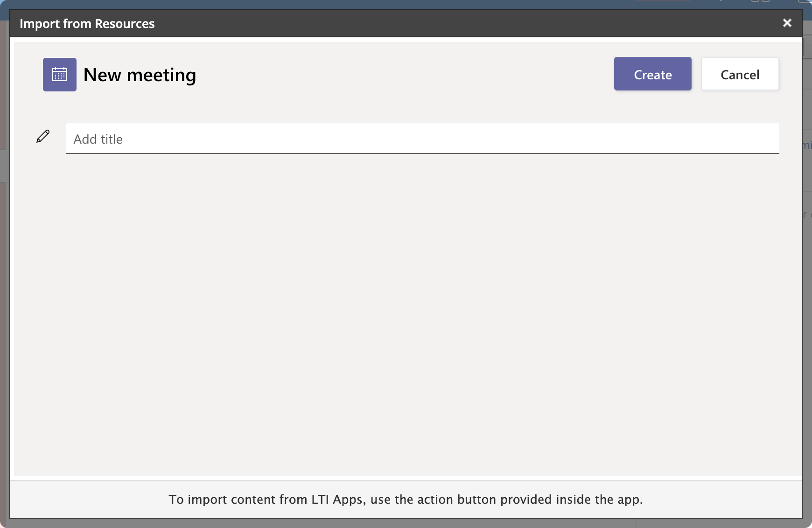Click the LTI Apps footer message
The image size is (812, 528).
coord(406,500)
